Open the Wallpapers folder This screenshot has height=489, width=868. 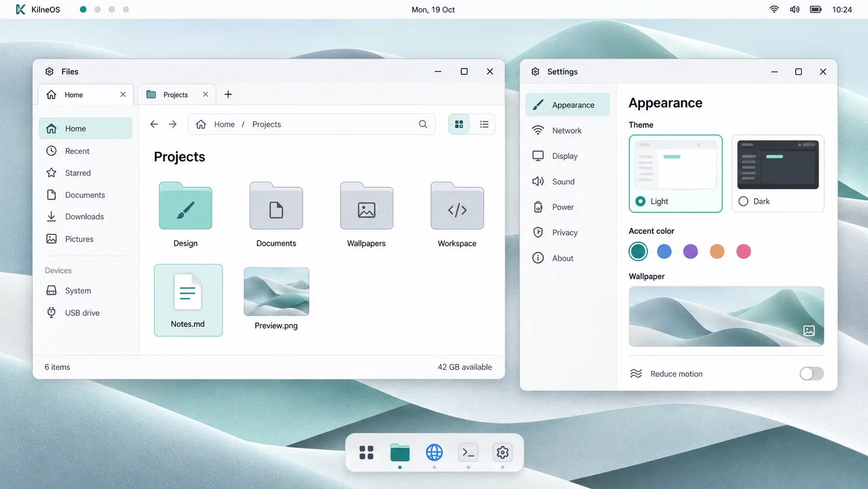tap(367, 214)
